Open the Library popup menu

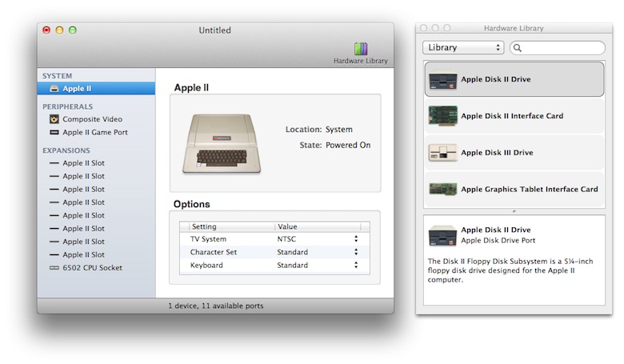463,47
